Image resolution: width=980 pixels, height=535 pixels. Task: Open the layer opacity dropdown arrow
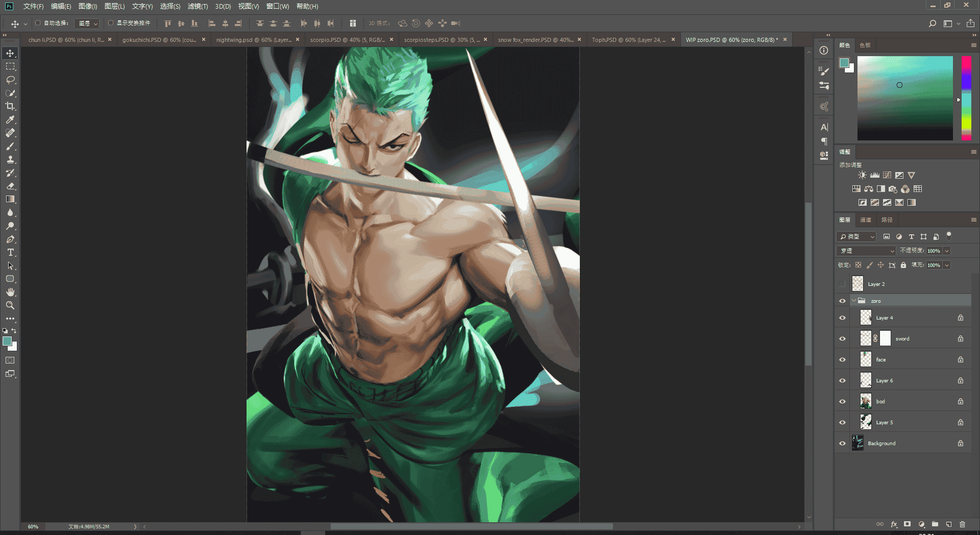click(x=947, y=251)
